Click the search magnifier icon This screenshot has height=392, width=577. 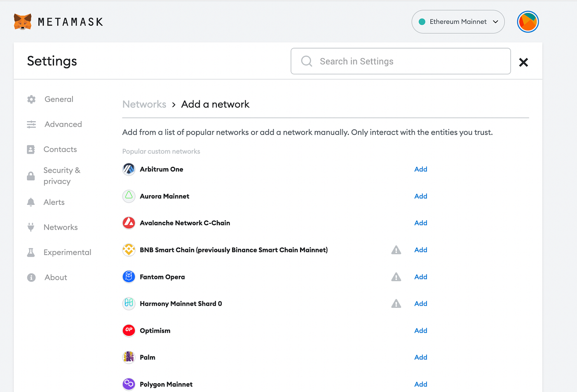[307, 61]
